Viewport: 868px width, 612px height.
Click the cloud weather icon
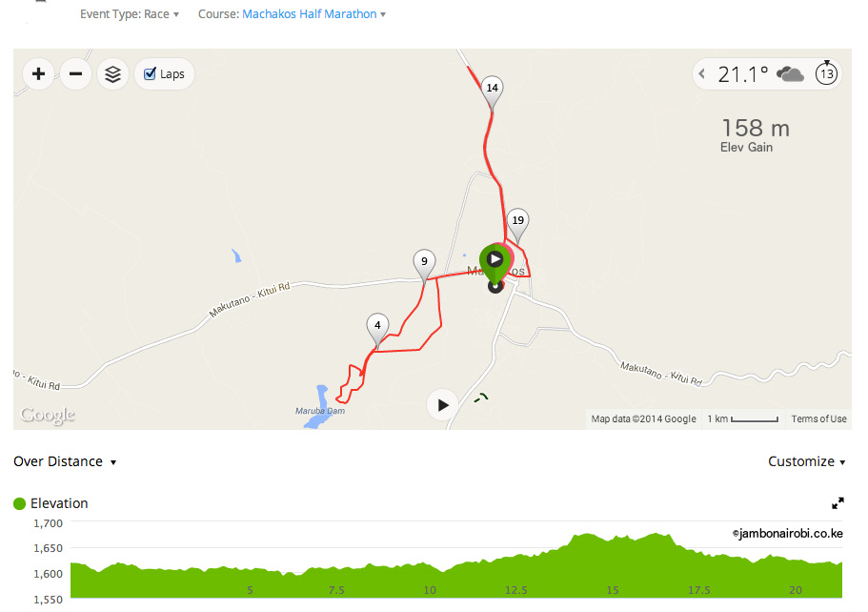click(x=790, y=73)
